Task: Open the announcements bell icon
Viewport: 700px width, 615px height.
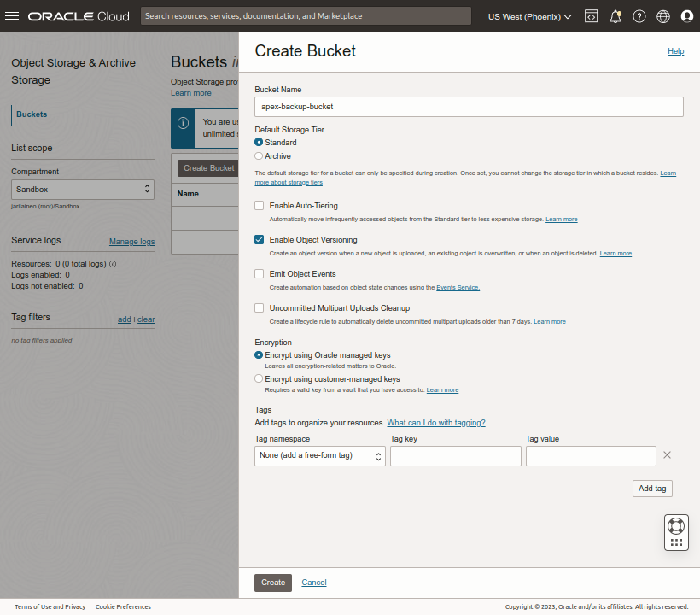Action: (615, 16)
